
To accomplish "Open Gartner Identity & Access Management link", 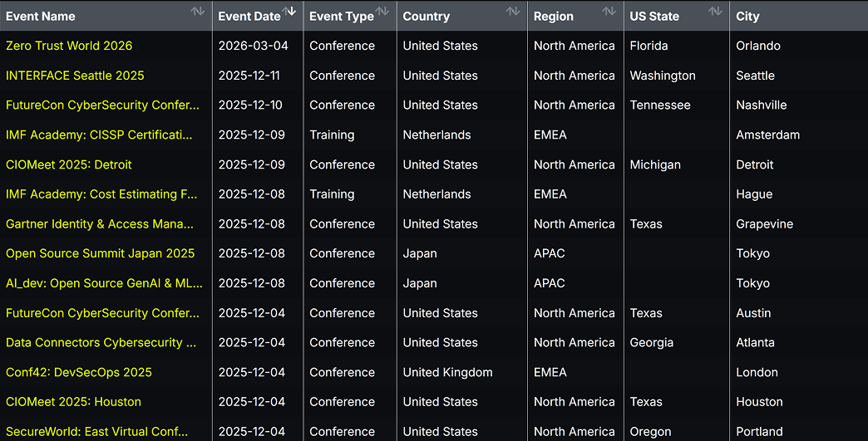I will [100, 223].
